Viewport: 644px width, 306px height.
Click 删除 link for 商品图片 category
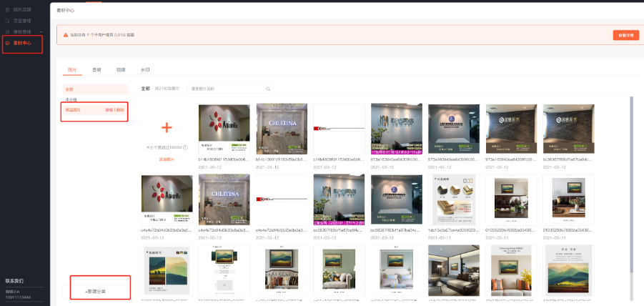tap(120, 110)
